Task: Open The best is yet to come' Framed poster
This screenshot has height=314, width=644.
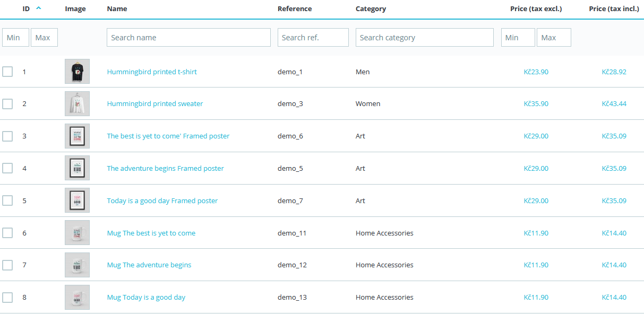Action: coord(168,136)
